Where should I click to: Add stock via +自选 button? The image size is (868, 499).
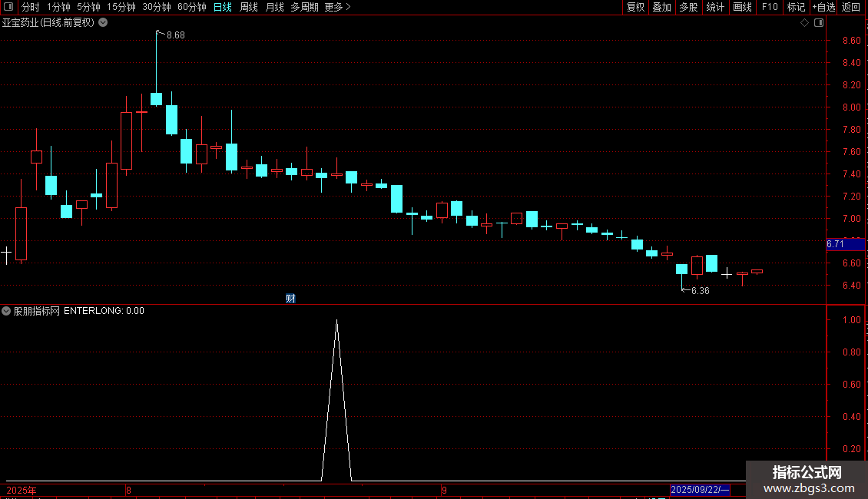tap(823, 7)
